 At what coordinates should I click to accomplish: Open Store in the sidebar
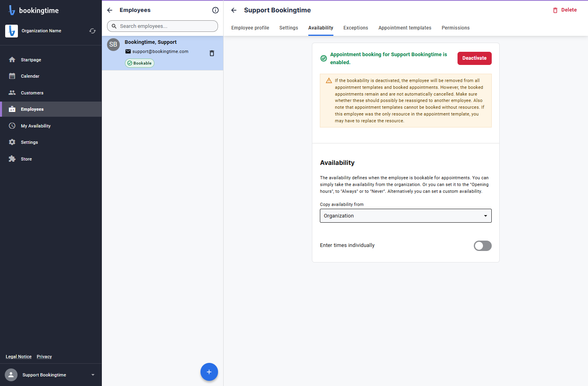pos(51,159)
